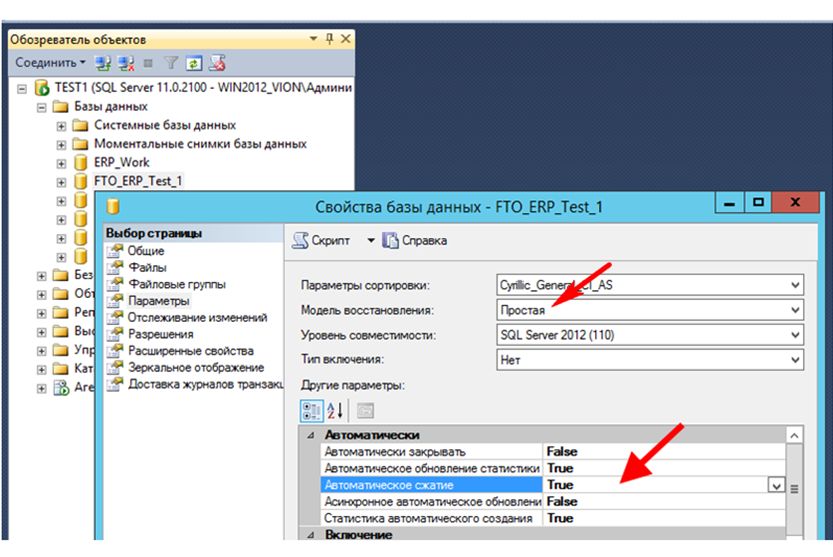
Task: Click the Базы данных folder icon
Action: tap(61, 107)
